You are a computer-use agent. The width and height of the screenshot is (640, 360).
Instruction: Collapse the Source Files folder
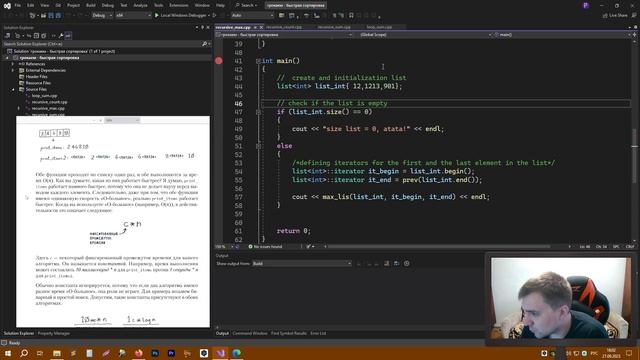[13, 89]
